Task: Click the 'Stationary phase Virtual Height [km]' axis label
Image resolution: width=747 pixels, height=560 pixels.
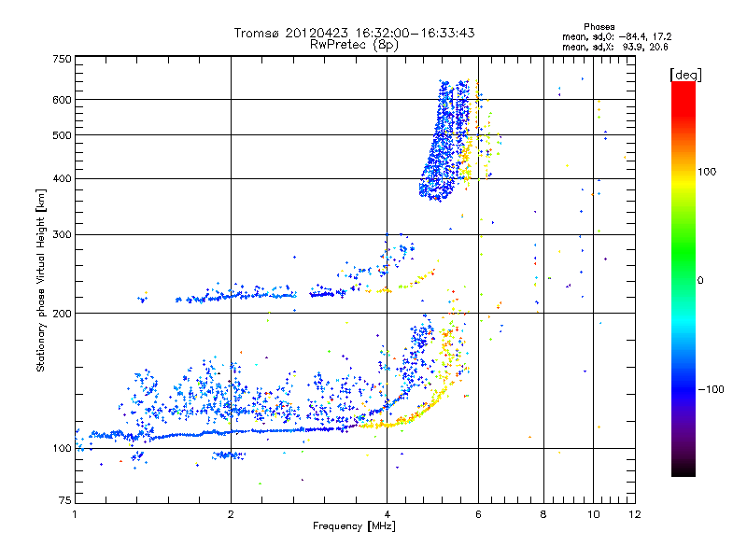Action: click(41, 280)
